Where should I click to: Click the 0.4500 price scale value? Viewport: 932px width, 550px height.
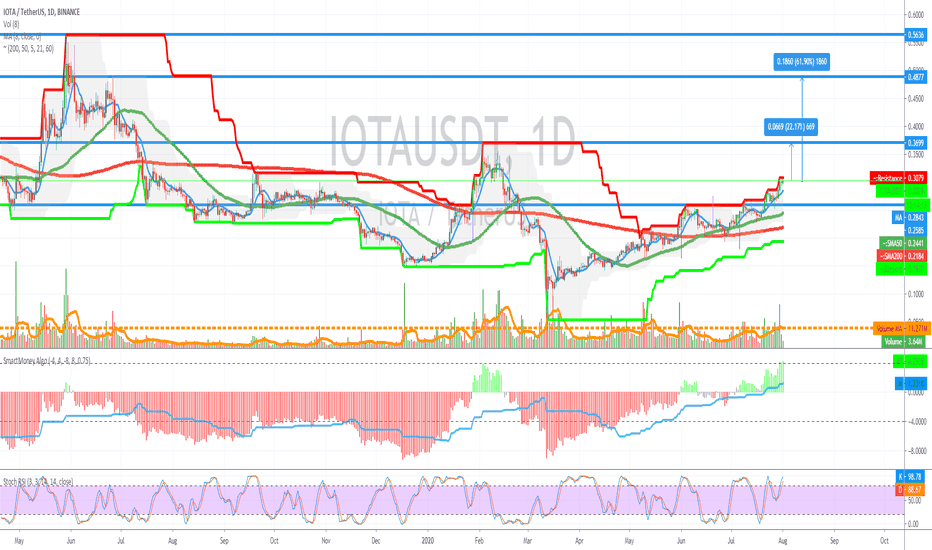pyautogui.click(x=916, y=99)
